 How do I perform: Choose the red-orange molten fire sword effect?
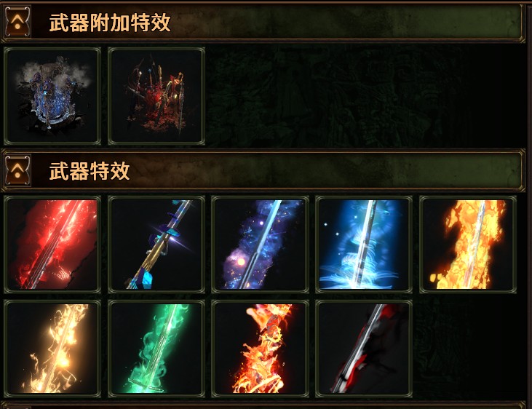(261, 349)
